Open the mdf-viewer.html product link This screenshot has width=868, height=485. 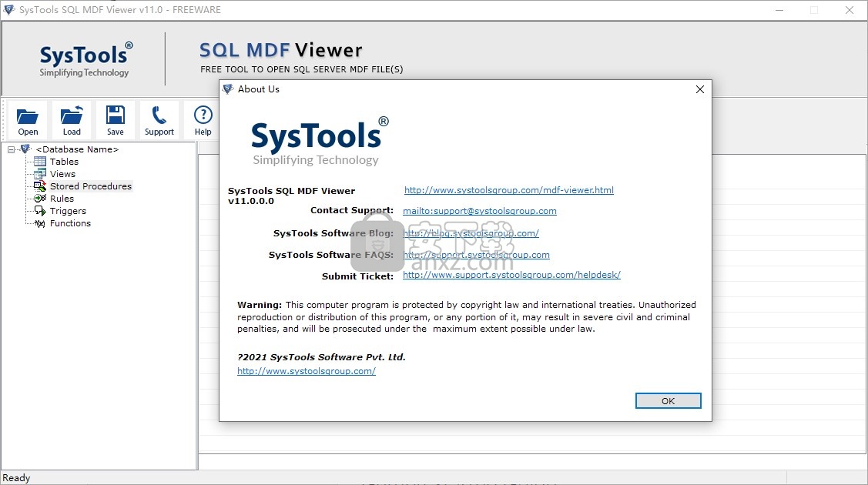pos(509,190)
